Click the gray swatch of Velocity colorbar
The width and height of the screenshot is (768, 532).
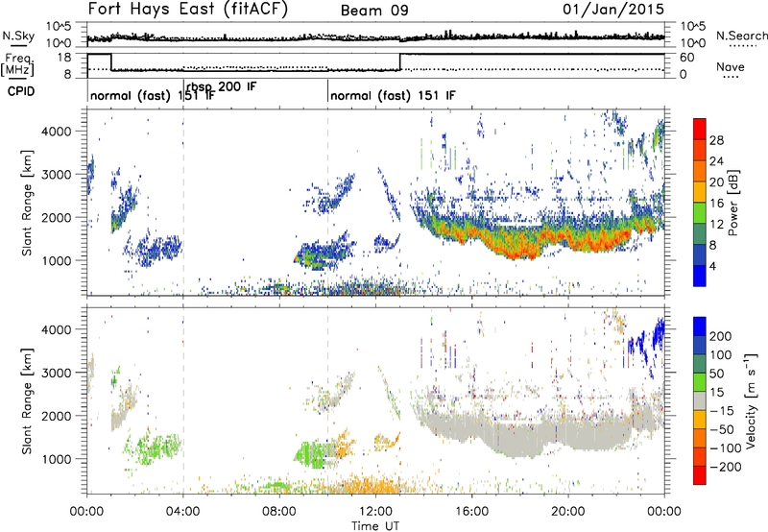tap(700, 401)
